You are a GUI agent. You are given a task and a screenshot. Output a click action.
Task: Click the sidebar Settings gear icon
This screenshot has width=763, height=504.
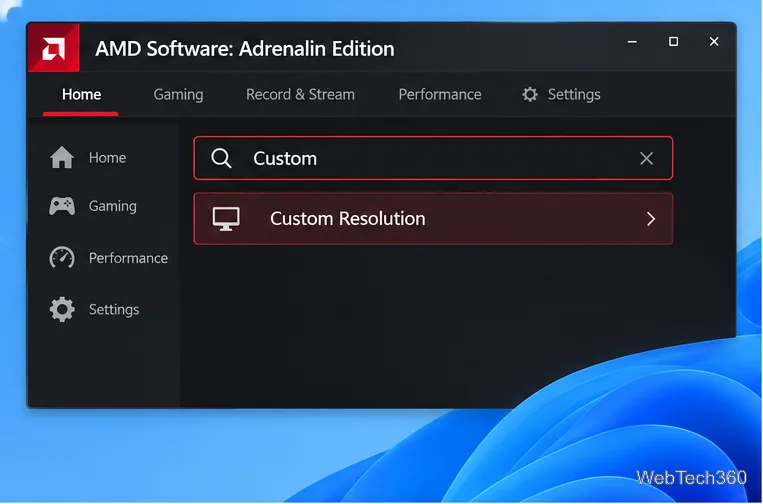(62, 309)
